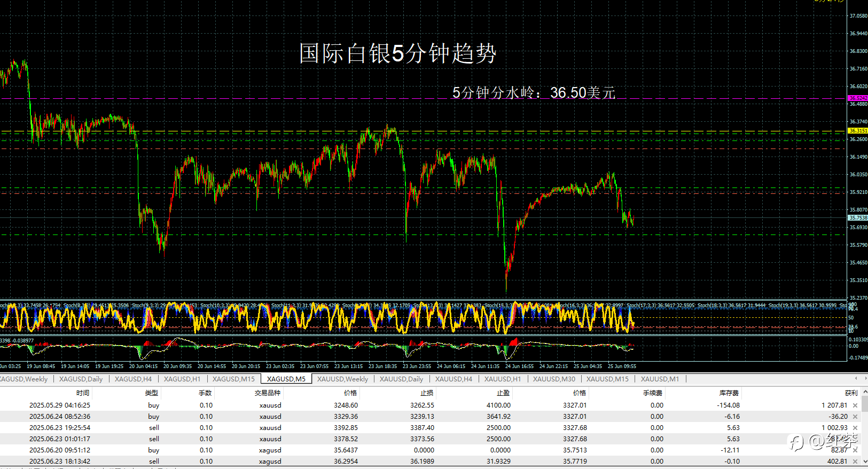Switch to the XAUUSD,Weekly chart tab
The width and height of the screenshot is (868, 469).
pyautogui.click(x=342, y=379)
